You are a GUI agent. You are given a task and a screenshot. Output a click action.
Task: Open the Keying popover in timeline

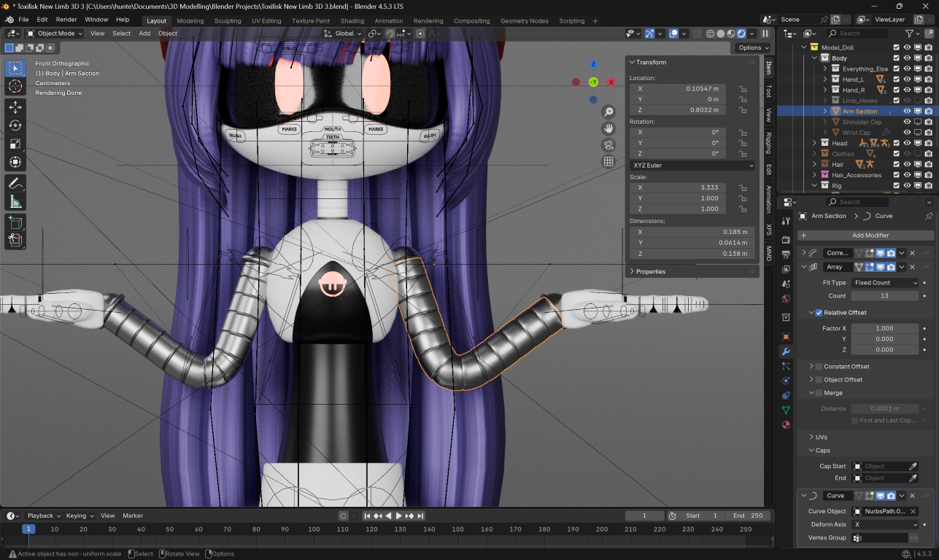[80, 516]
